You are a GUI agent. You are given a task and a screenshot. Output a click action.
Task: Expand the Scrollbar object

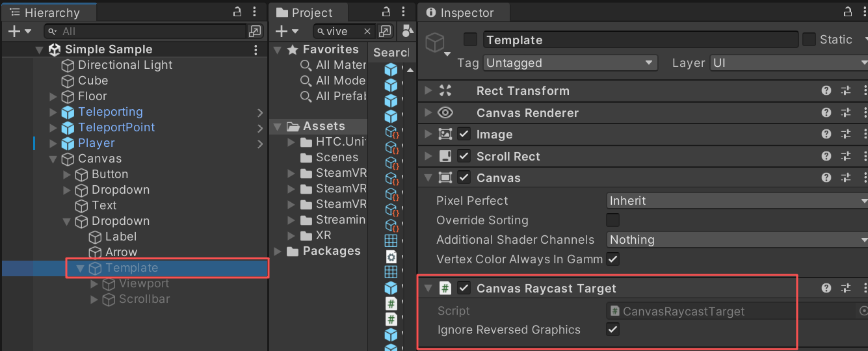[94, 299]
